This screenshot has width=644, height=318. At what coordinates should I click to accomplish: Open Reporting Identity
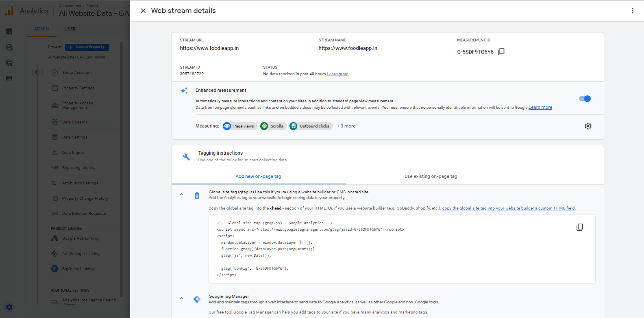tap(78, 168)
